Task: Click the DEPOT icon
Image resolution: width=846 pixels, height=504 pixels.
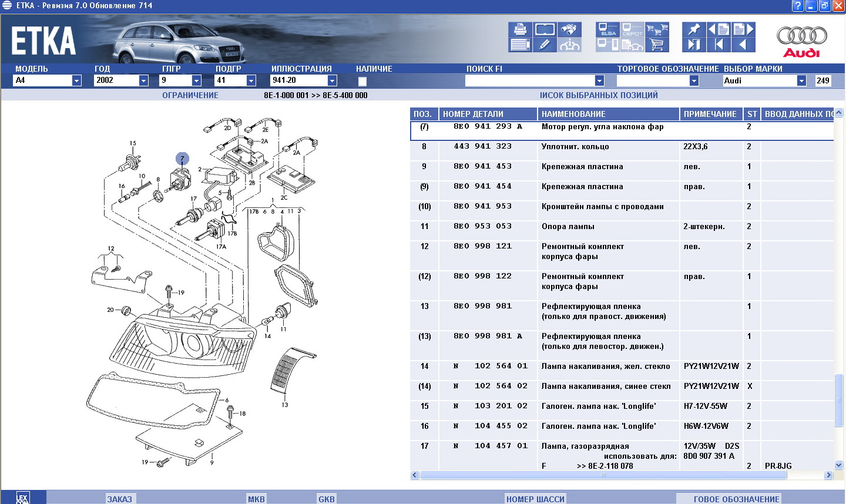Action: [x=632, y=29]
